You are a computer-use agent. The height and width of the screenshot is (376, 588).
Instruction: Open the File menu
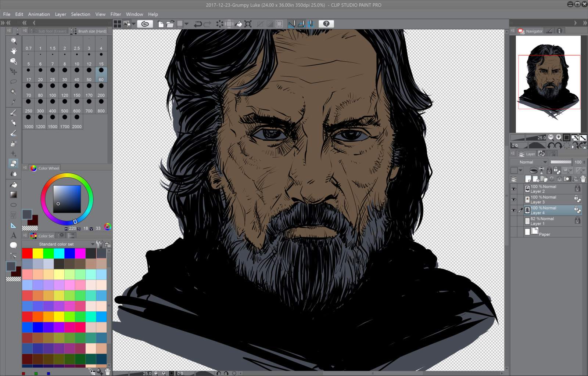(x=7, y=14)
